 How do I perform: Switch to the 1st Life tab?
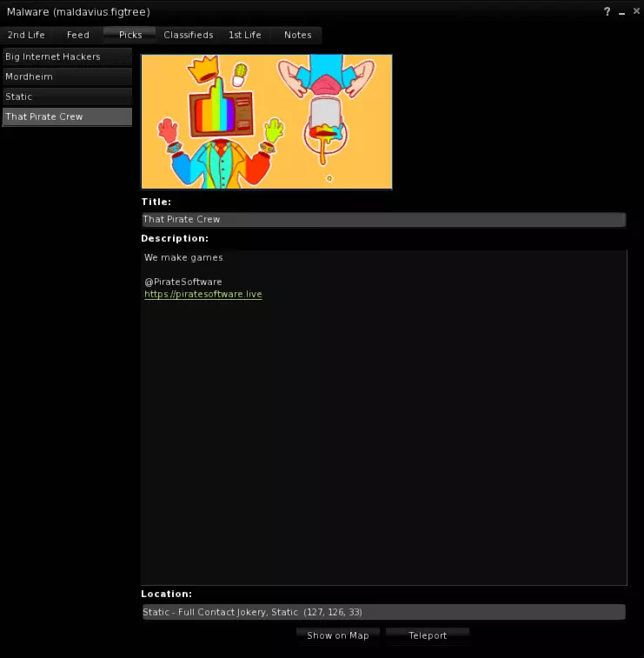click(x=244, y=36)
